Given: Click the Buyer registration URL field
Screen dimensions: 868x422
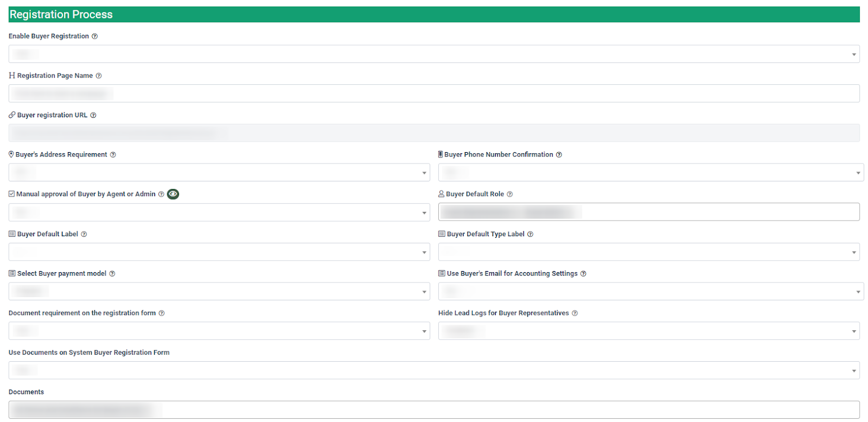Looking at the screenshot, I should (434, 133).
